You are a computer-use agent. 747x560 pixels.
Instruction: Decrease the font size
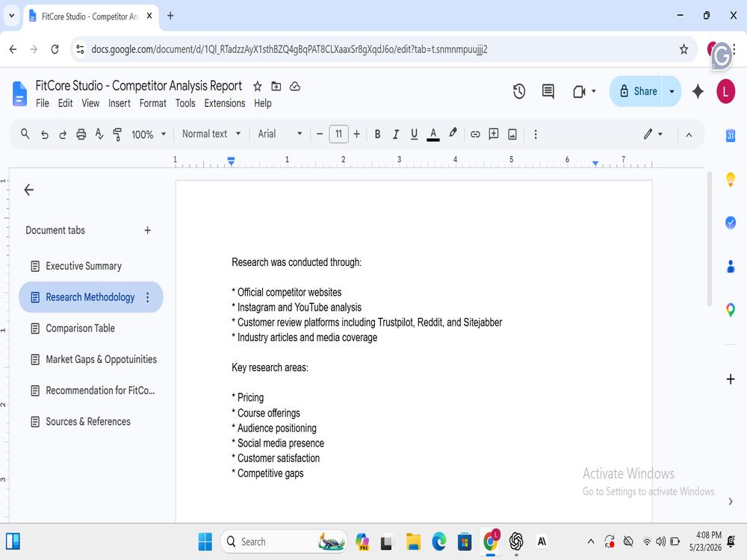pyautogui.click(x=320, y=134)
